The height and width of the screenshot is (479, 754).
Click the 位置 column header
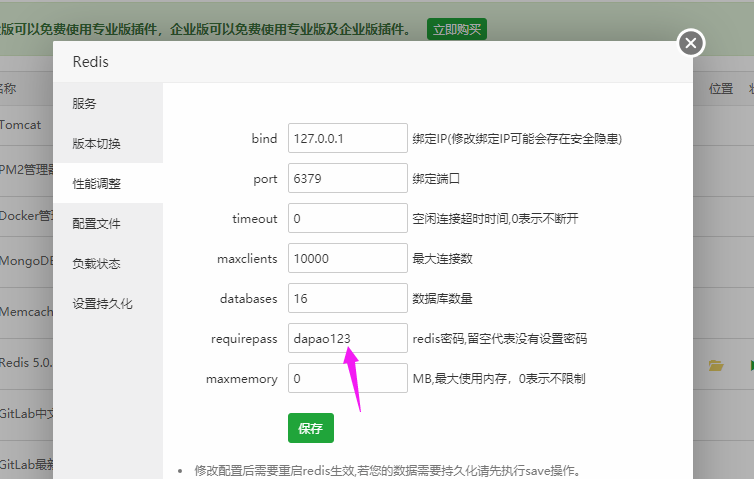720,88
